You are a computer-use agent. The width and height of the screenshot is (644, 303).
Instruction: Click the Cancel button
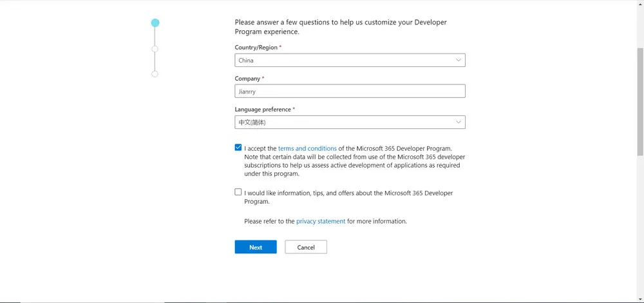click(x=306, y=247)
